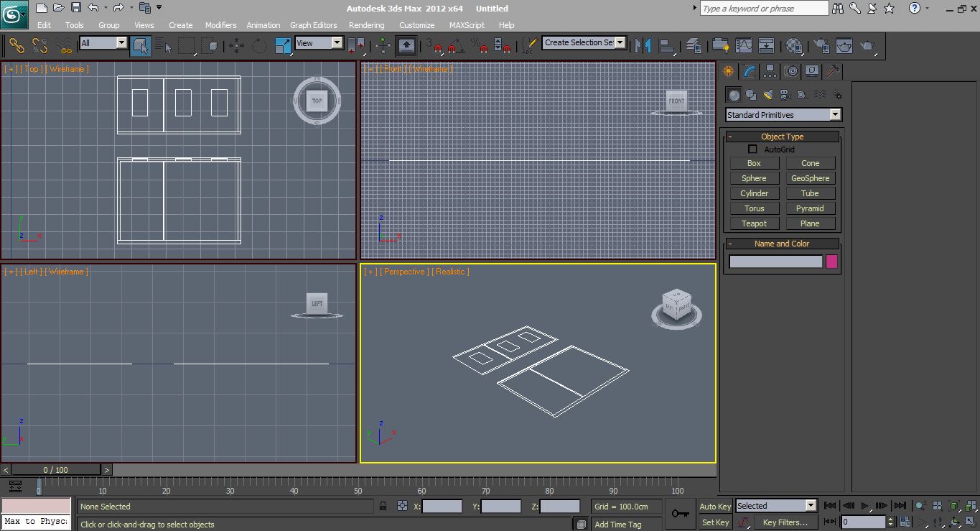Click the Save File floppy icon
The height and width of the screenshot is (531, 980).
(x=76, y=8)
